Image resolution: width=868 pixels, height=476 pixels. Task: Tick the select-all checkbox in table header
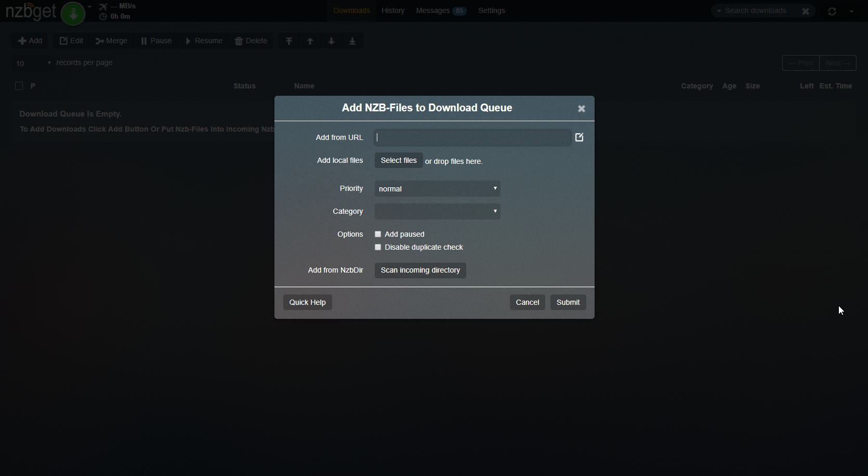click(19, 86)
